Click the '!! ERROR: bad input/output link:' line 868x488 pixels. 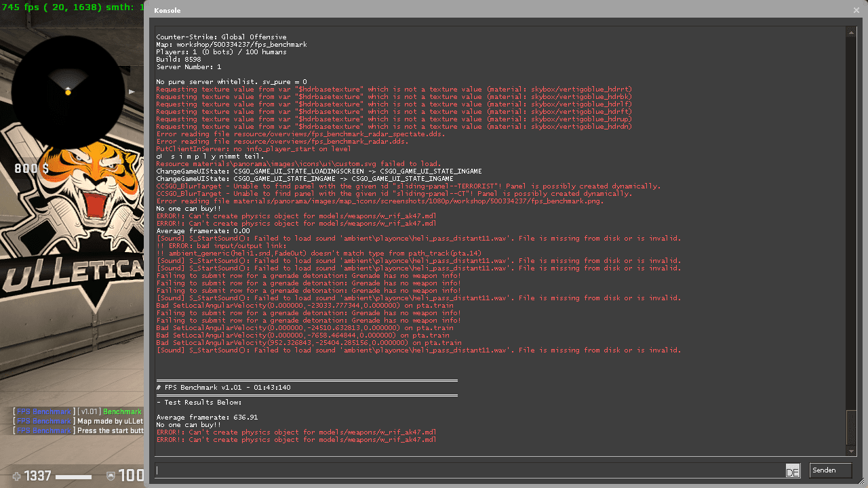tap(221, 246)
